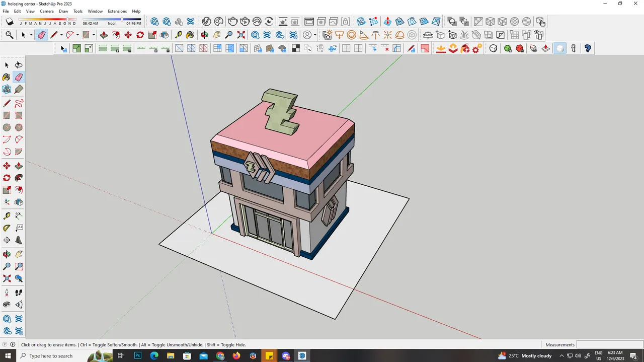Open the blue help question-mark extension icon
Viewport: 644px width, 362px height.
coord(588,48)
